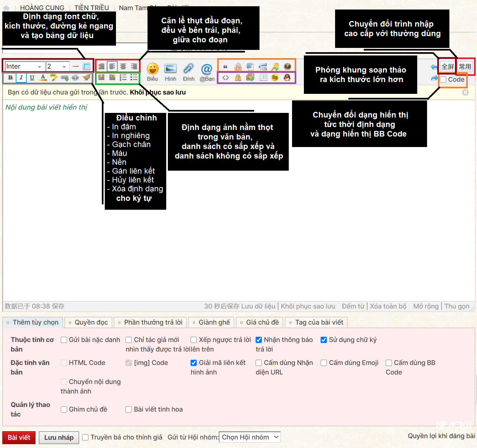The height and width of the screenshot is (448, 477).
Task: Open the Biểu emoji picker
Action: coord(152,72)
